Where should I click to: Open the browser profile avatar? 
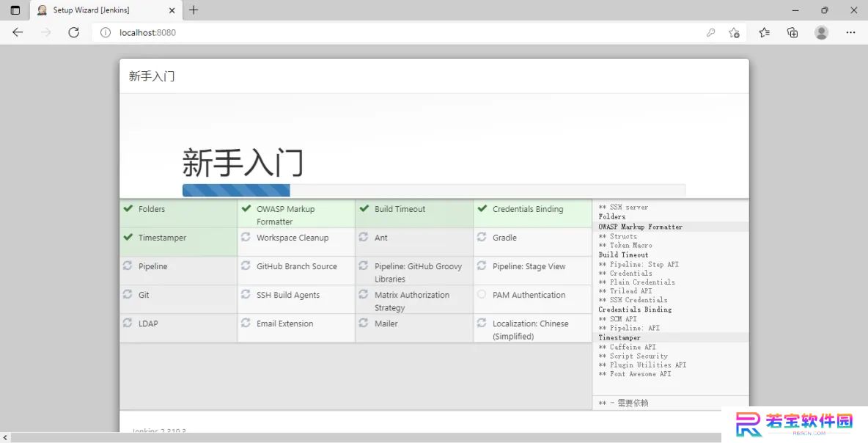(x=822, y=33)
